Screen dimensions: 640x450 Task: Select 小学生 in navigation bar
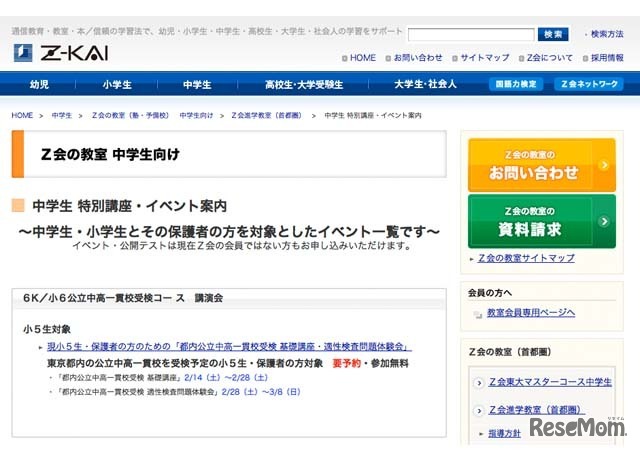[x=117, y=85]
